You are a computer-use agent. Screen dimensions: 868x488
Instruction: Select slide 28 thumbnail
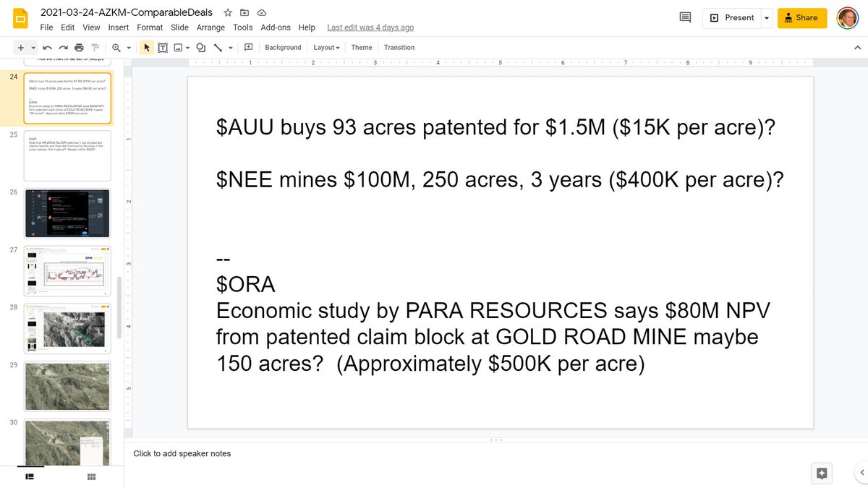(67, 328)
